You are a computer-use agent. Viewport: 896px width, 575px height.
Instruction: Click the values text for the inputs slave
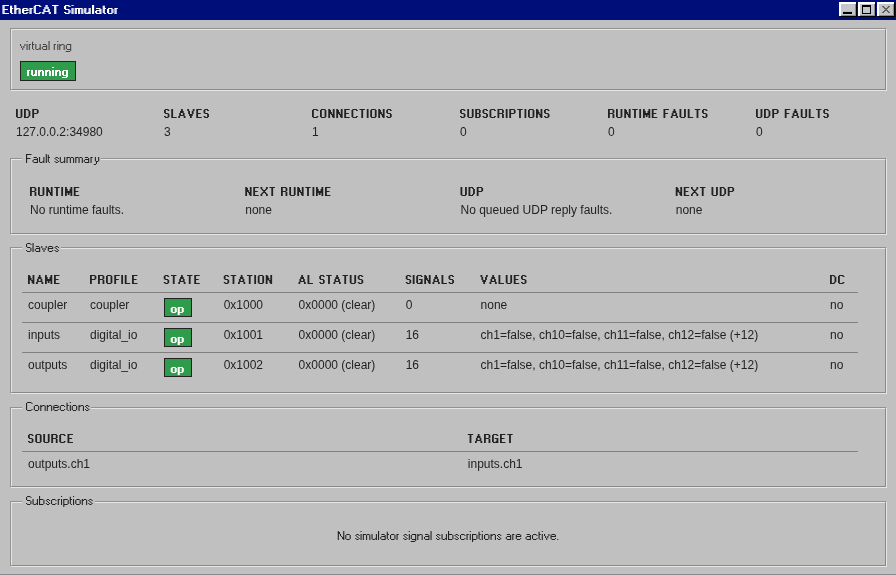coord(618,335)
